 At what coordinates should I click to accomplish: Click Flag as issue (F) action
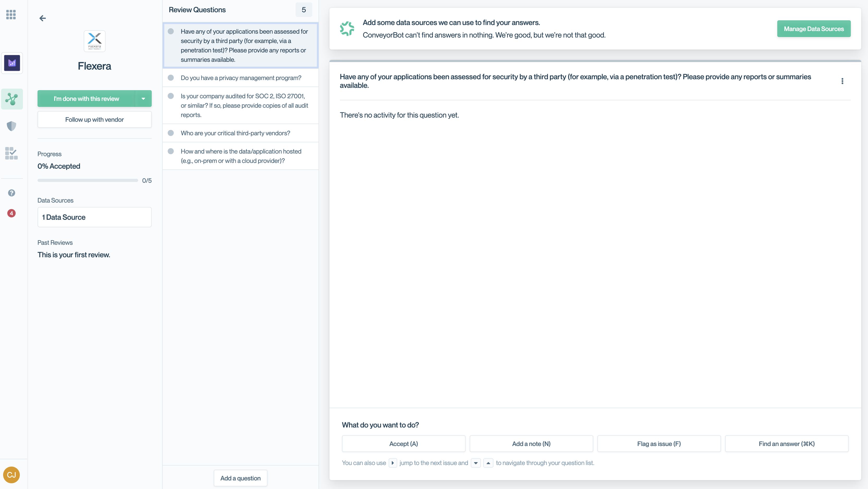tap(659, 444)
